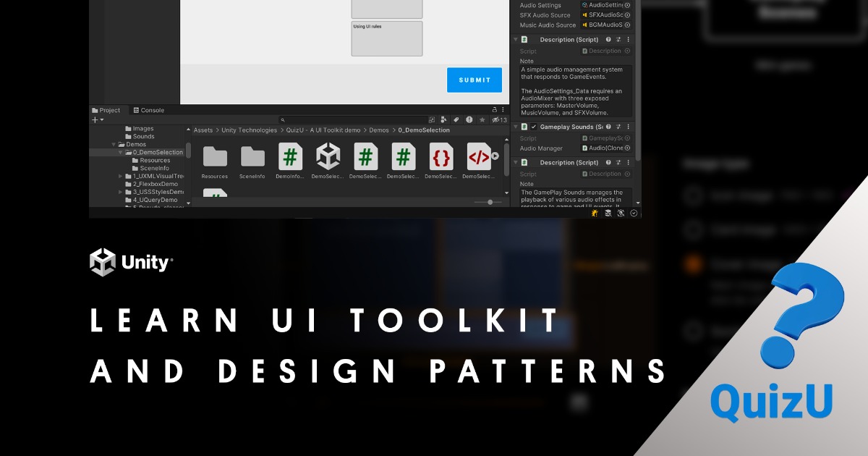Select the Project tab
This screenshot has height=456, width=868.
(108, 110)
